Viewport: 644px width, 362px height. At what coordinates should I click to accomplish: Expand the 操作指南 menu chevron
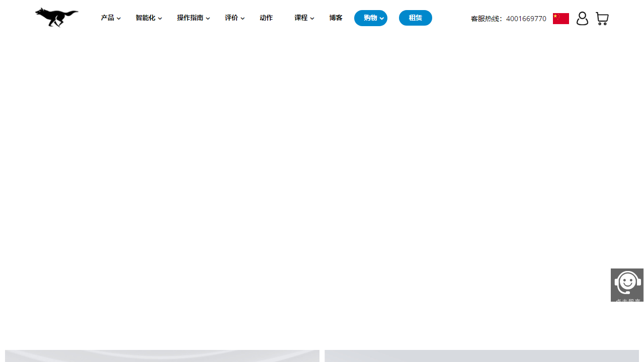pyautogui.click(x=208, y=19)
